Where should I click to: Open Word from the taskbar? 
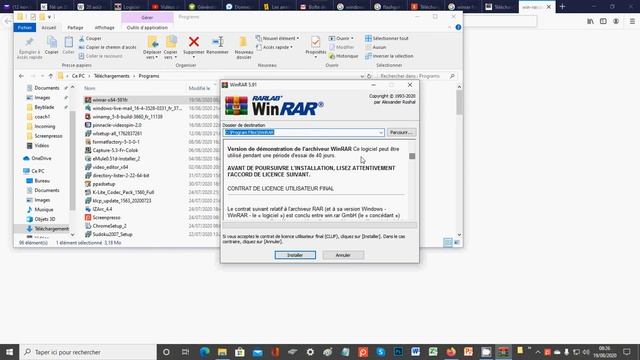click(x=416, y=352)
